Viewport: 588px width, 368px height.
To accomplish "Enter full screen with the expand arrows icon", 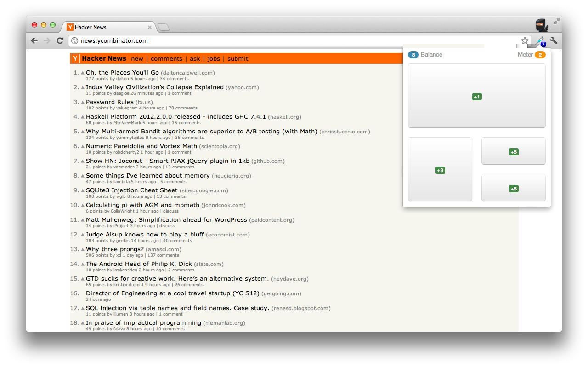I will (x=556, y=21).
